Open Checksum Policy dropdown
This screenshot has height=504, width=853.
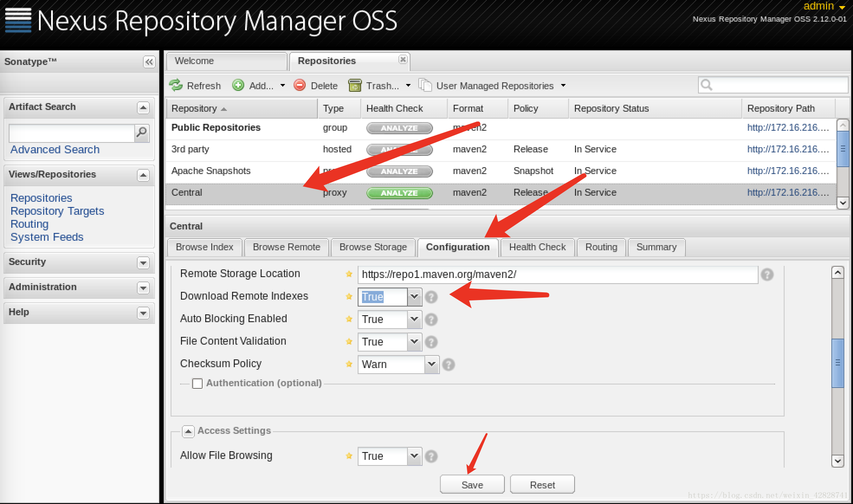432,365
